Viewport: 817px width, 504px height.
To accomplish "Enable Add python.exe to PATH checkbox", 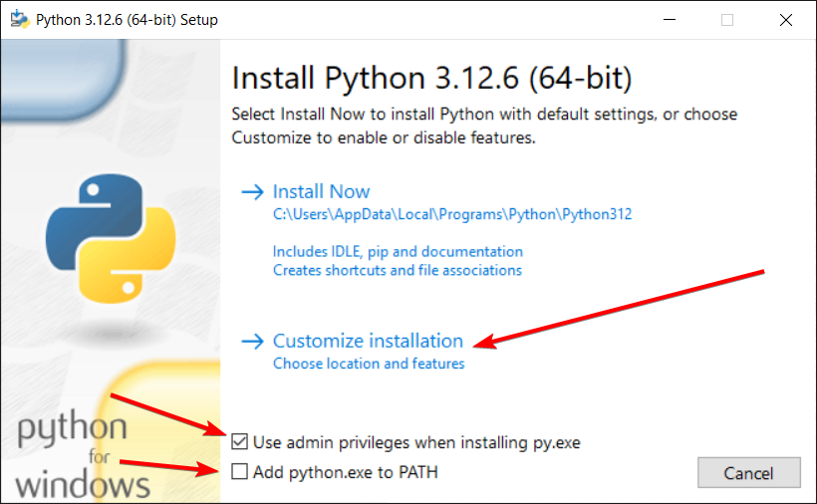I will 240,471.
